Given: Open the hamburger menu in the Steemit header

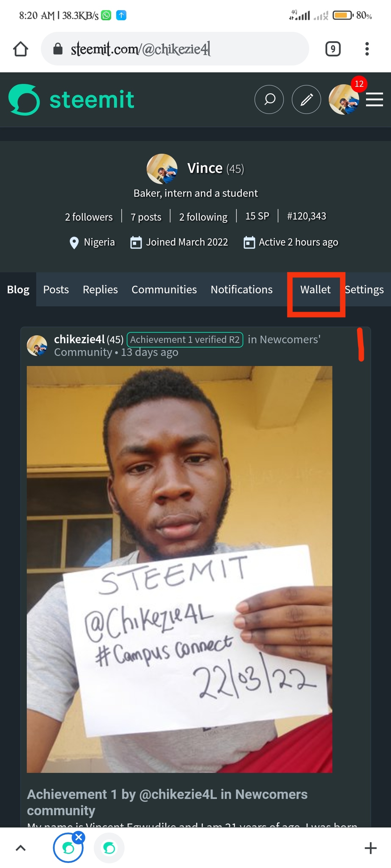Looking at the screenshot, I should (374, 99).
